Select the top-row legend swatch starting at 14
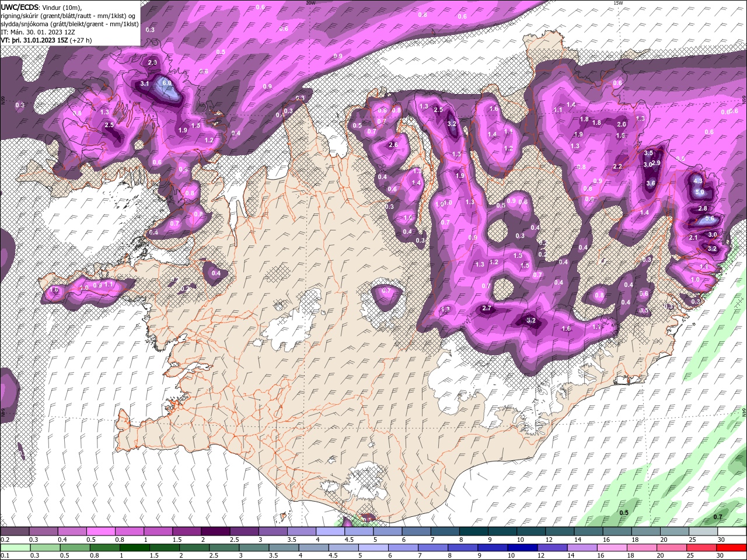 589,531
